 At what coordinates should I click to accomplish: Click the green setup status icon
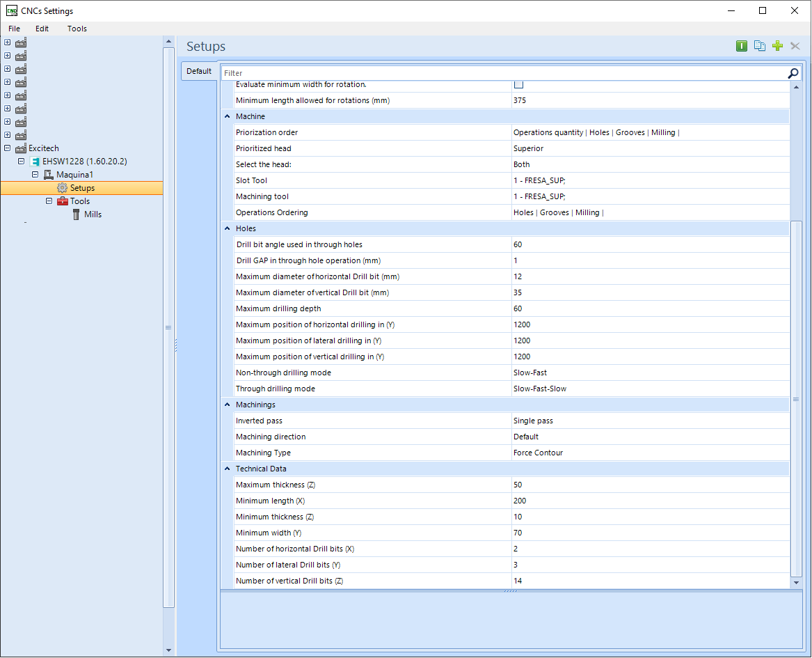pyautogui.click(x=742, y=46)
